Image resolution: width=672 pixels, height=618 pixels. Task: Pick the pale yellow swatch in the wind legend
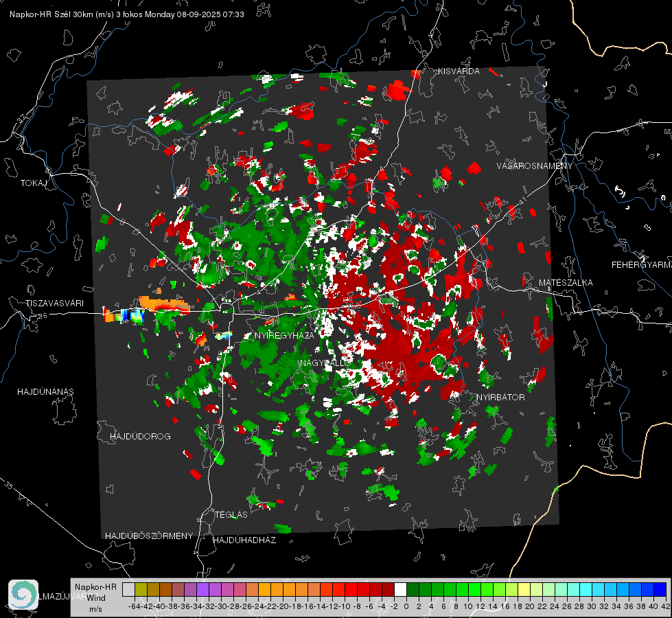click(524, 590)
